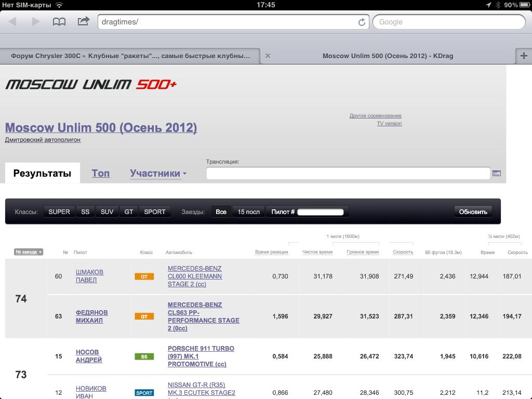This screenshot has width=532, height=399.
Task: Filter by SPORT class
Action: 155,212
